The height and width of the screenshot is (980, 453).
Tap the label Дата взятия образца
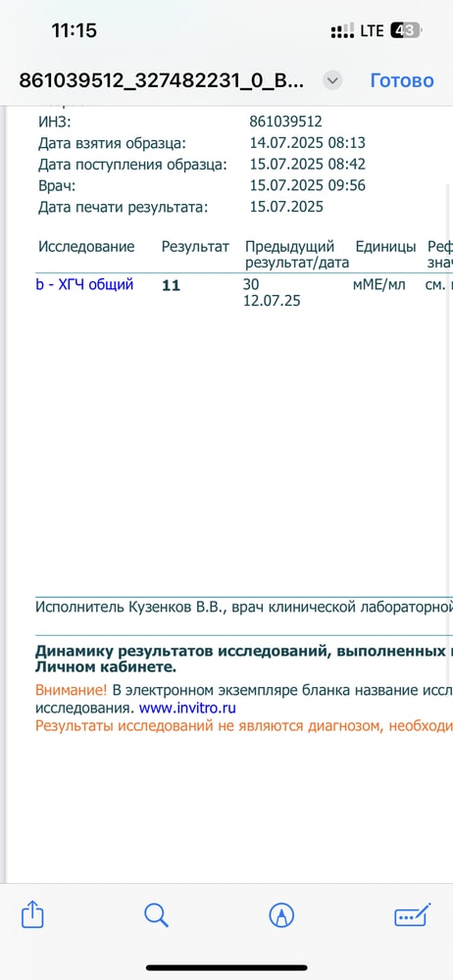[112, 143]
